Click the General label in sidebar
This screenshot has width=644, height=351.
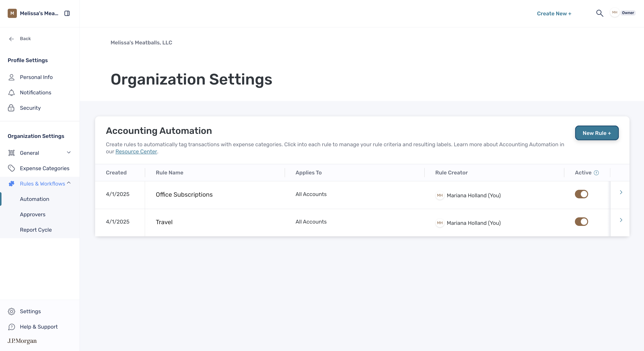(x=29, y=153)
